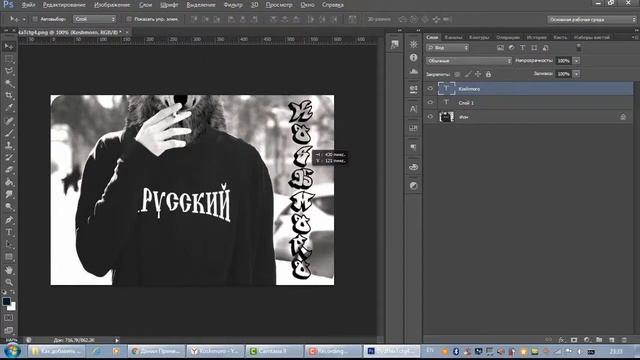Viewport: 640px width, 360px height.
Task: Open the workspace dropdown Основная рабочая среда
Action: click(x=592, y=19)
